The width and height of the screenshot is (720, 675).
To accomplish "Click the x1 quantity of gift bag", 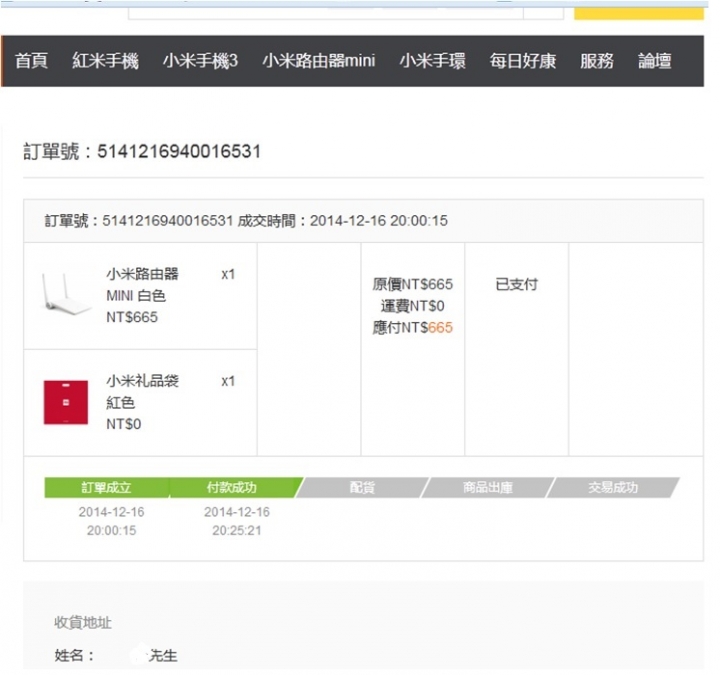I will click(x=228, y=382).
